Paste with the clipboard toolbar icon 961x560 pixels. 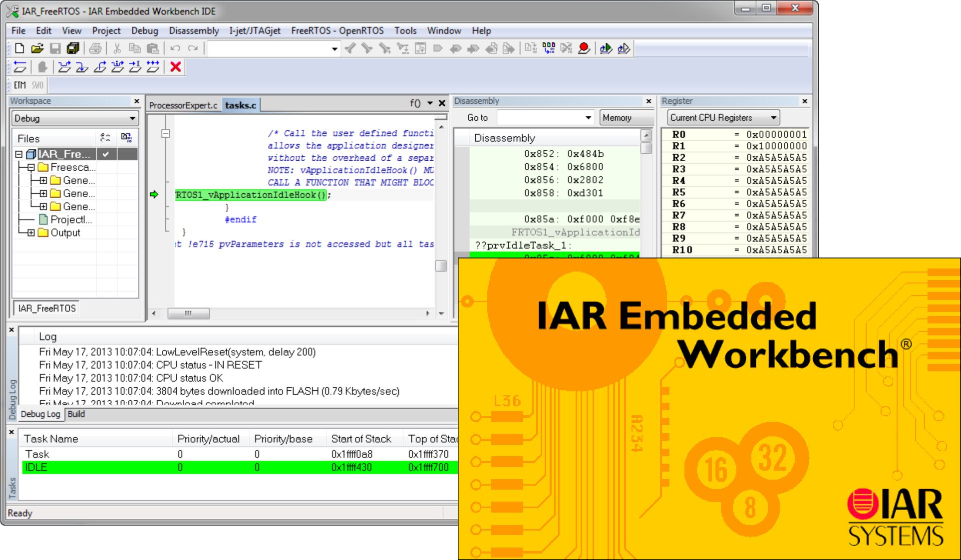click(153, 48)
